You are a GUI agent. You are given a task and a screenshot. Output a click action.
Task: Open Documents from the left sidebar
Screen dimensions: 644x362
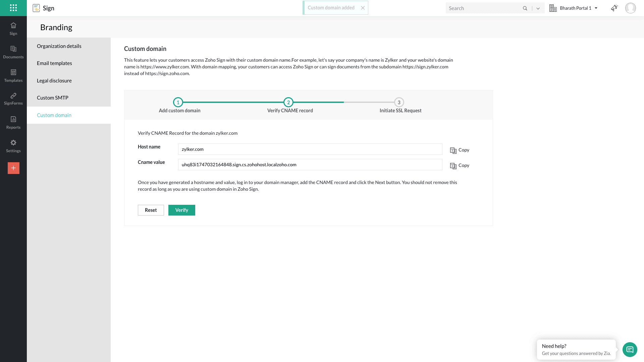coord(13,52)
